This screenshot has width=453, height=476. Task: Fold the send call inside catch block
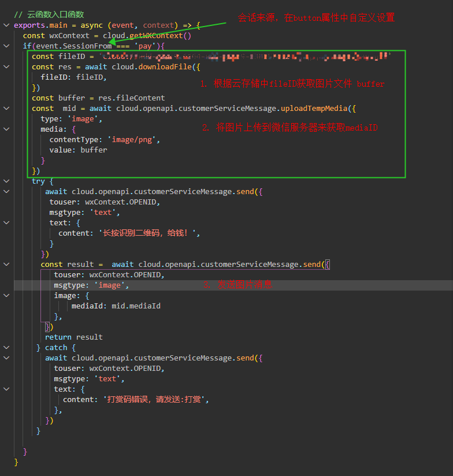pyautogui.click(x=6, y=358)
